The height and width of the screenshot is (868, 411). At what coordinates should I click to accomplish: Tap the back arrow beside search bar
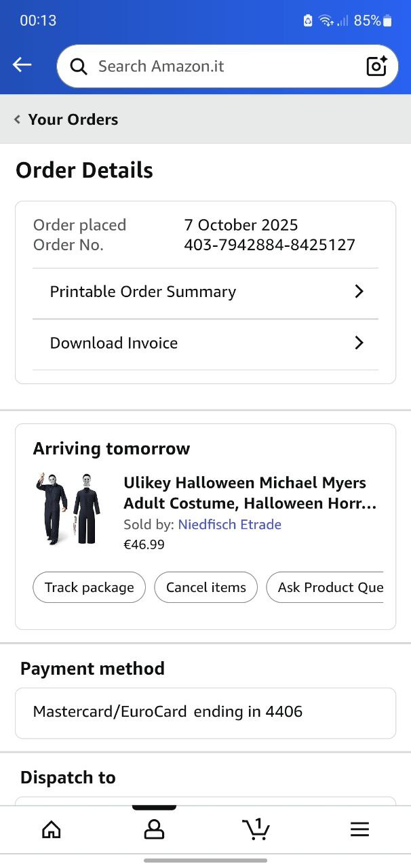pyautogui.click(x=22, y=65)
